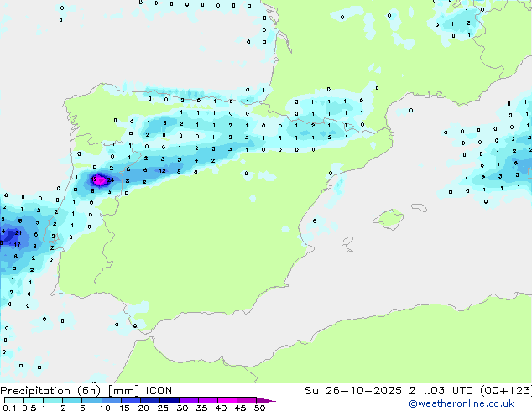The height and width of the screenshot is (411, 532).
Task: Click the "[mm]" unit label
Action: pos(123,391)
